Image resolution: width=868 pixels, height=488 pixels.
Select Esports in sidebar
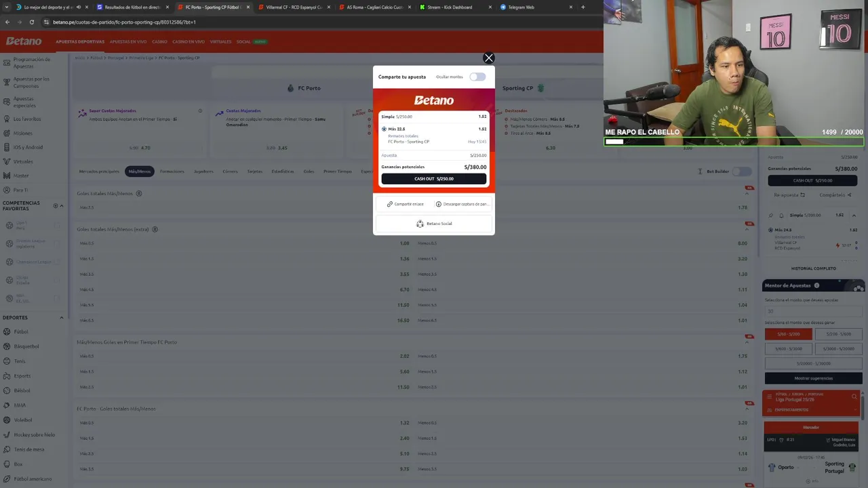point(22,375)
